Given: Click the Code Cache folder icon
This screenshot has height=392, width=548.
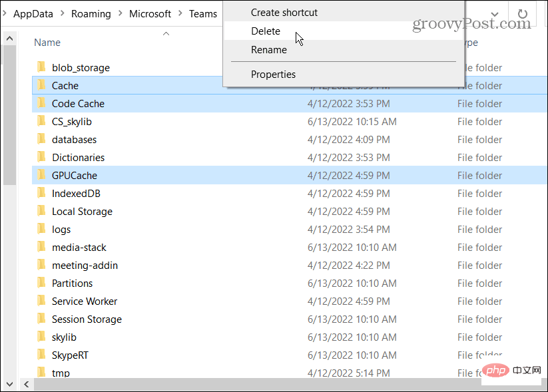Looking at the screenshot, I should click(41, 102).
